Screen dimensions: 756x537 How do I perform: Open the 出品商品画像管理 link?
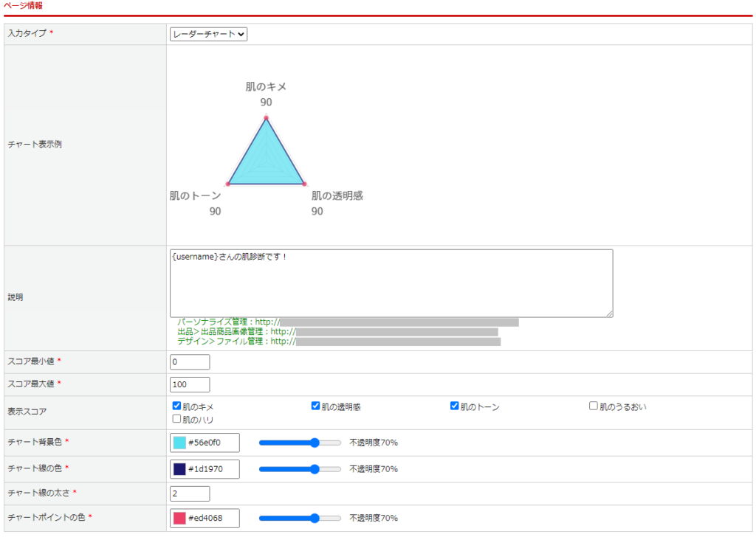click(337, 332)
